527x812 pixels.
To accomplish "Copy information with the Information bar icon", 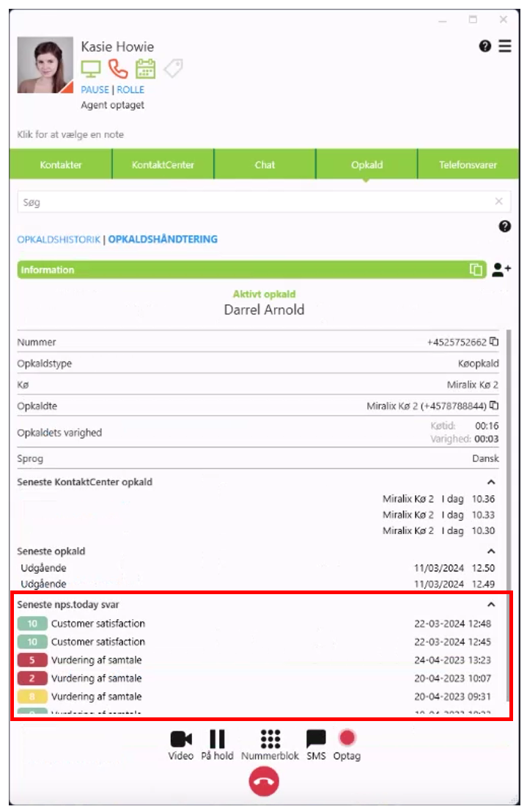I will click(x=476, y=270).
